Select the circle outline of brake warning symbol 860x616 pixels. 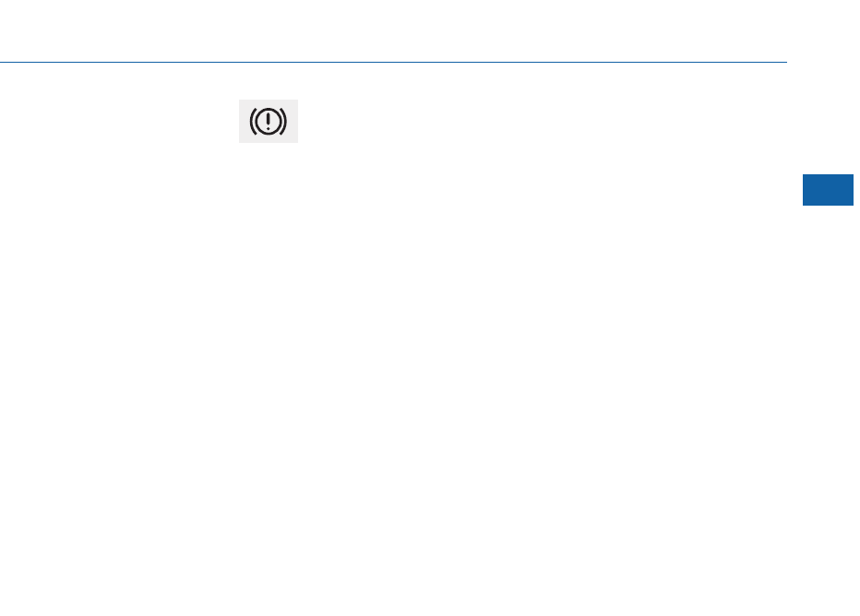coord(269,121)
